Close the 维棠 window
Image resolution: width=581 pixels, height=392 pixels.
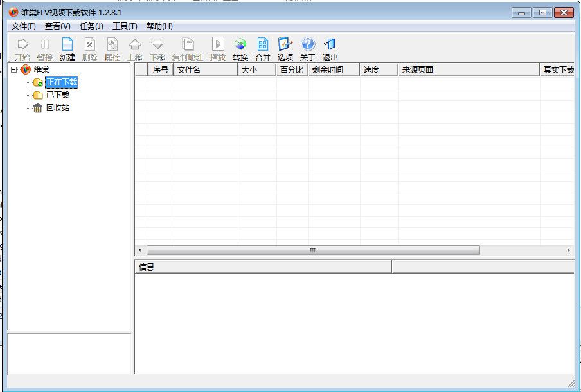pos(564,13)
